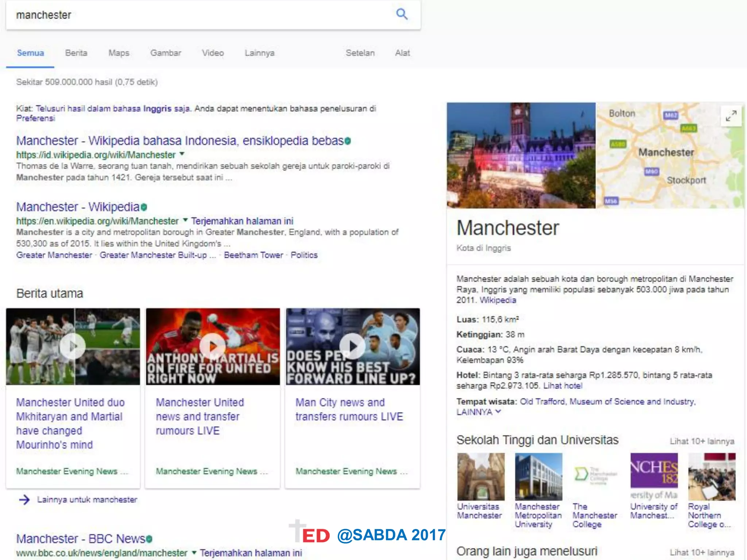The width and height of the screenshot is (747, 560).
Task: Open the Lihat hotel link
Action: point(562,386)
